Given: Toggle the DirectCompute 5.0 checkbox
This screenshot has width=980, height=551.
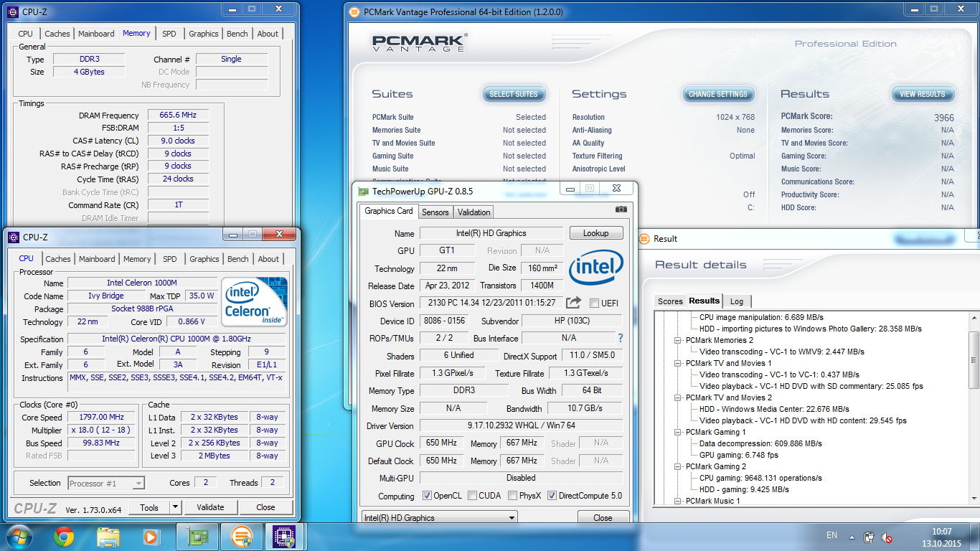Looking at the screenshot, I should 552,496.
